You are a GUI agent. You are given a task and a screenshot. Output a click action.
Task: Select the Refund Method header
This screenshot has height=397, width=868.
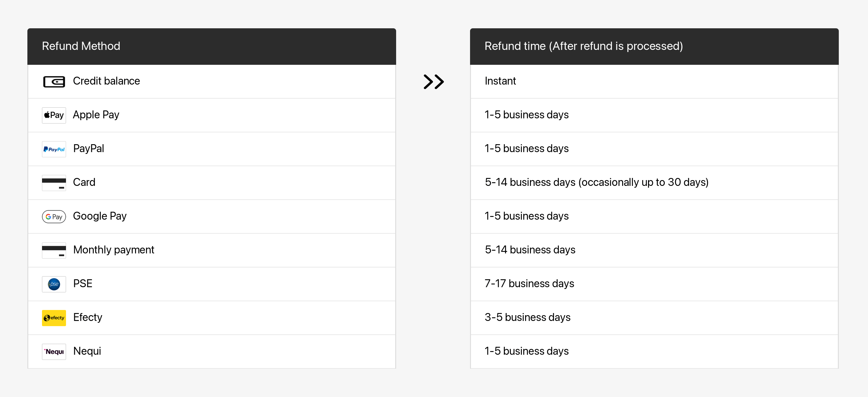click(81, 46)
